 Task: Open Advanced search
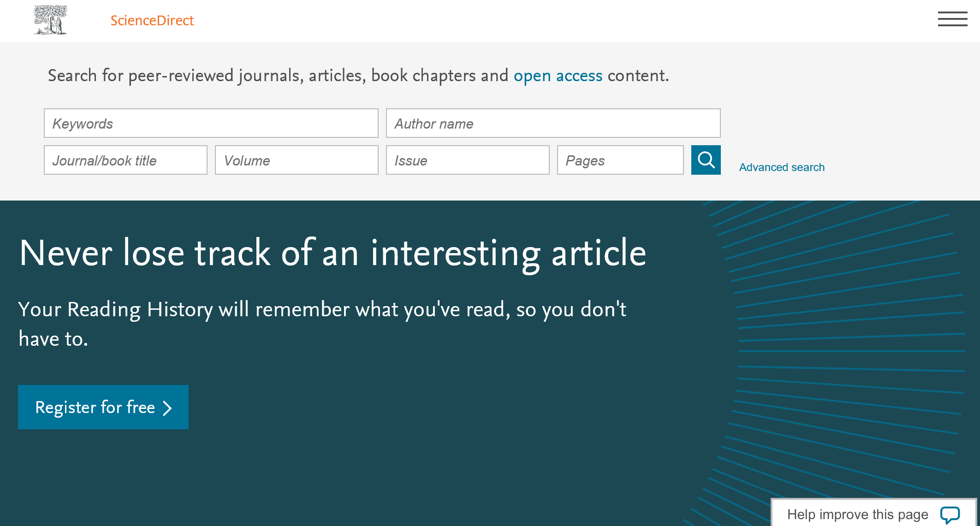point(782,167)
